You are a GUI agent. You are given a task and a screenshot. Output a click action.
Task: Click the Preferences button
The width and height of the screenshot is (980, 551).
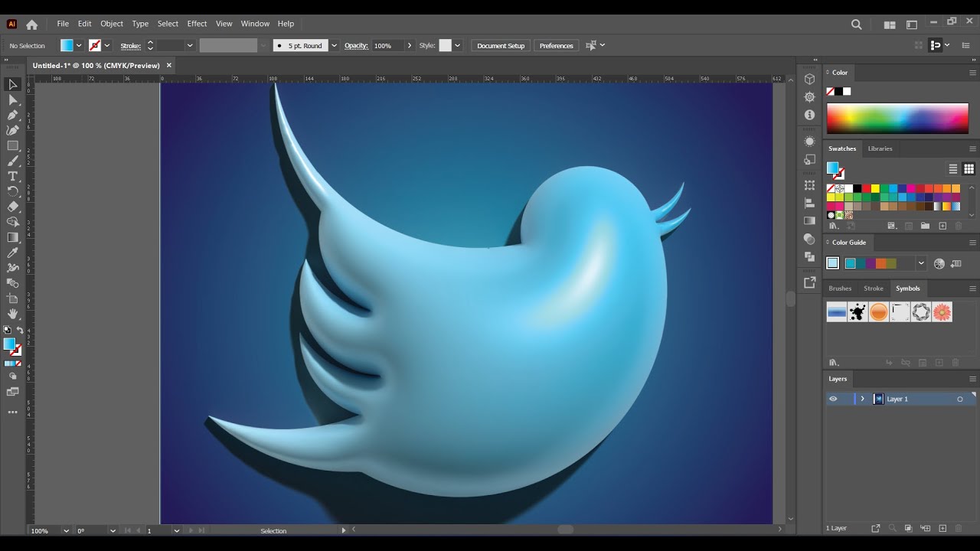click(x=557, y=46)
